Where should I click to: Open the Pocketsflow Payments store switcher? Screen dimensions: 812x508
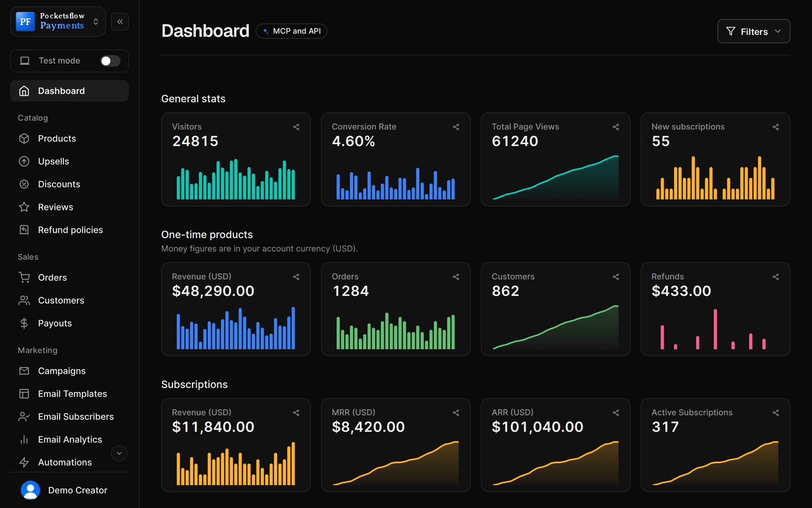58,21
